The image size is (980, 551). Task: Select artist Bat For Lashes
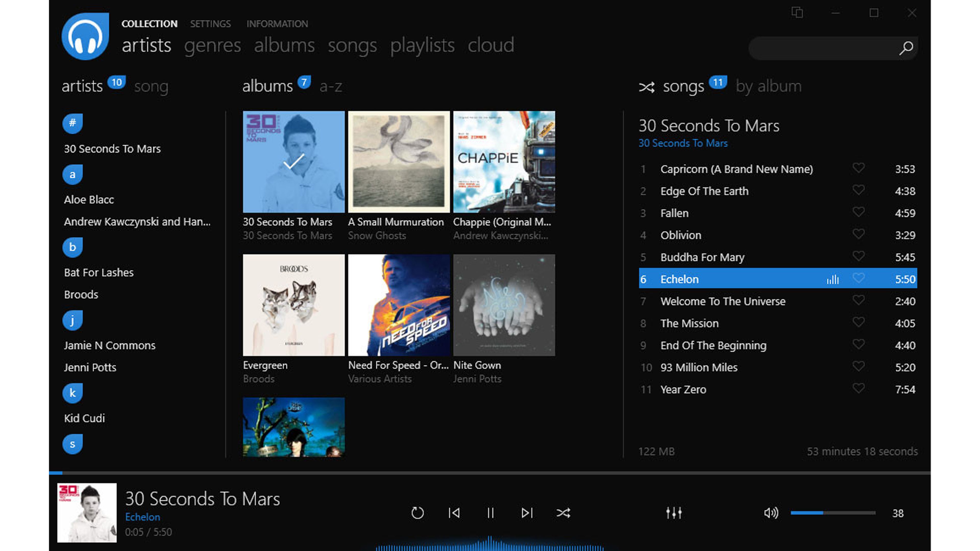tap(99, 272)
